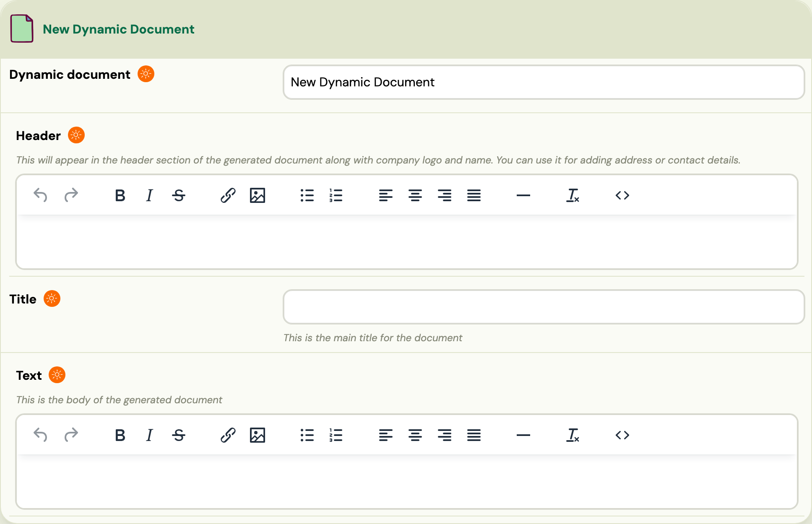Toggle bold in the Text editor
This screenshot has width=812, height=524.
coord(120,435)
